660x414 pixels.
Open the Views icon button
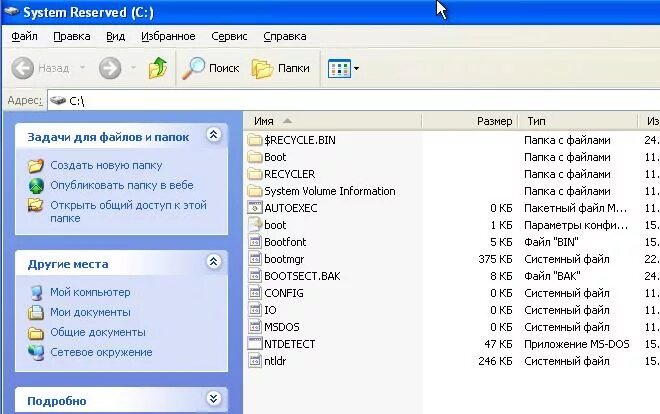(x=339, y=68)
